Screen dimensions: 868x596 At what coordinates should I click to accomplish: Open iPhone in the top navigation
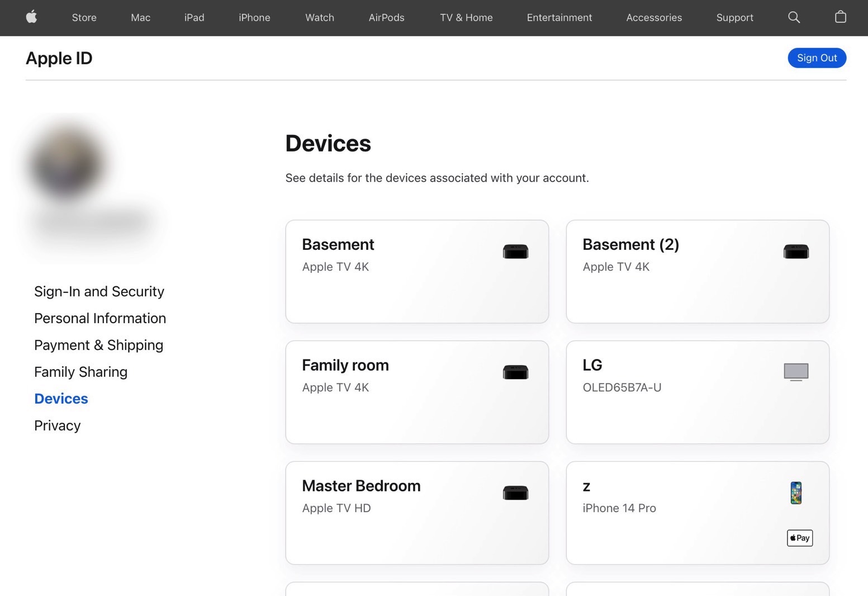[254, 18]
